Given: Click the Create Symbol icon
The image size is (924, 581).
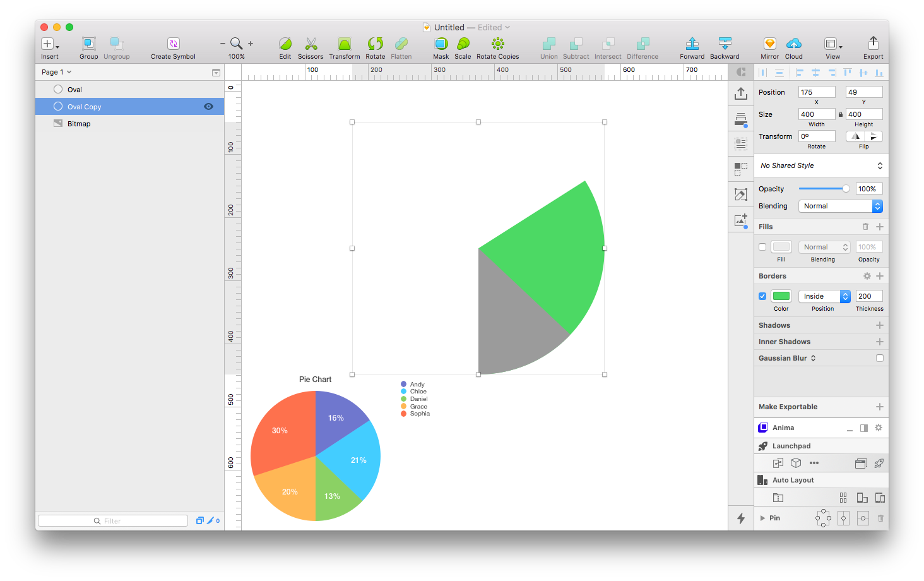Looking at the screenshot, I should (173, 44).
